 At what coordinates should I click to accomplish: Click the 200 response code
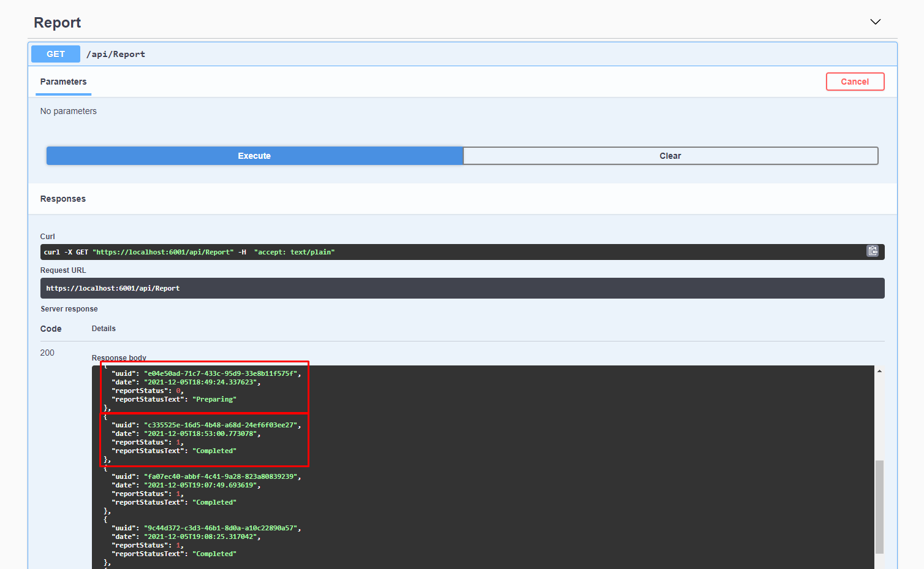(47, 353)
